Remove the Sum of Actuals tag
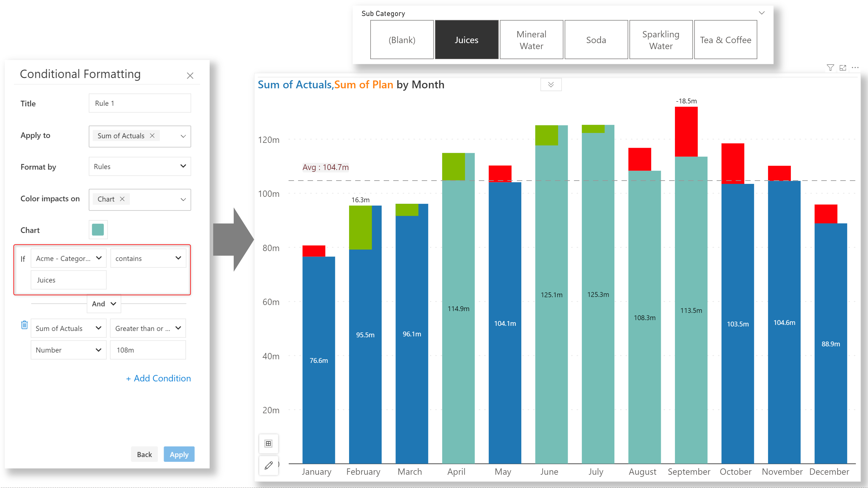This screenshot has width=868, height=488. tap(152, 136)
